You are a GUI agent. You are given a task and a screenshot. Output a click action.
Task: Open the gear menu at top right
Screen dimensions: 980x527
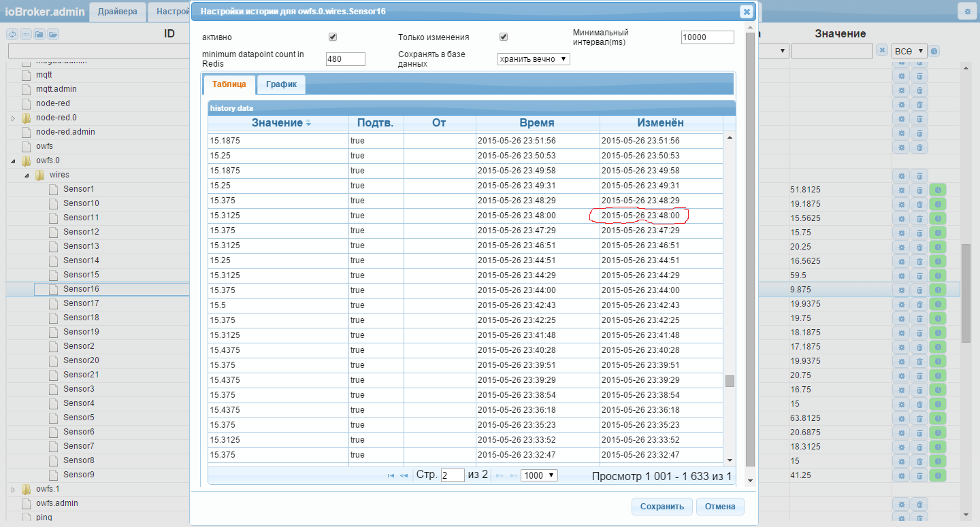(966, 11)
